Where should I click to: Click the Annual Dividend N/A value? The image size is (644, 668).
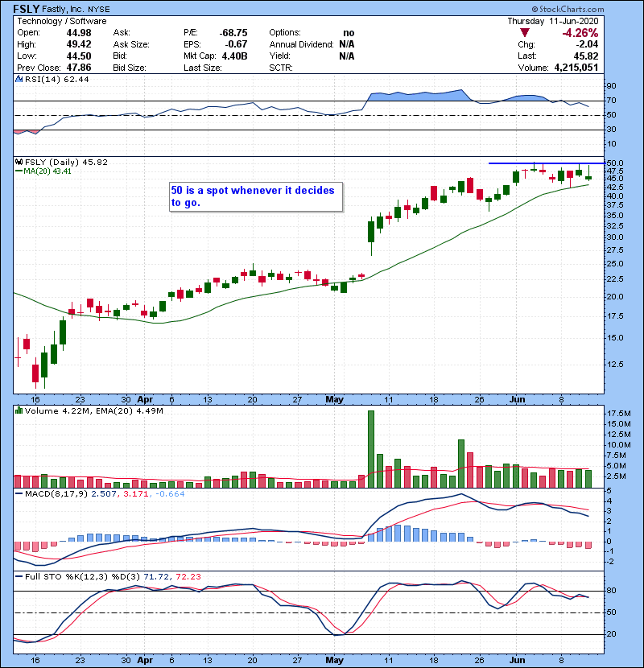[347, 44]
